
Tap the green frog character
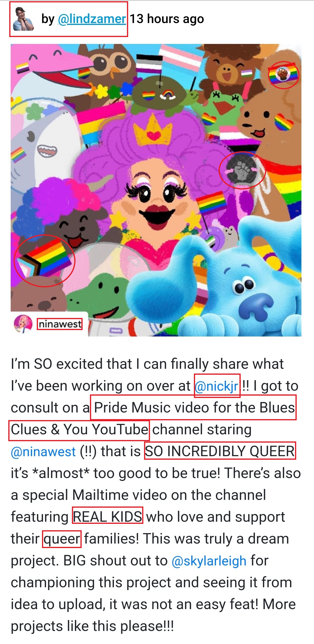point(220,103)
